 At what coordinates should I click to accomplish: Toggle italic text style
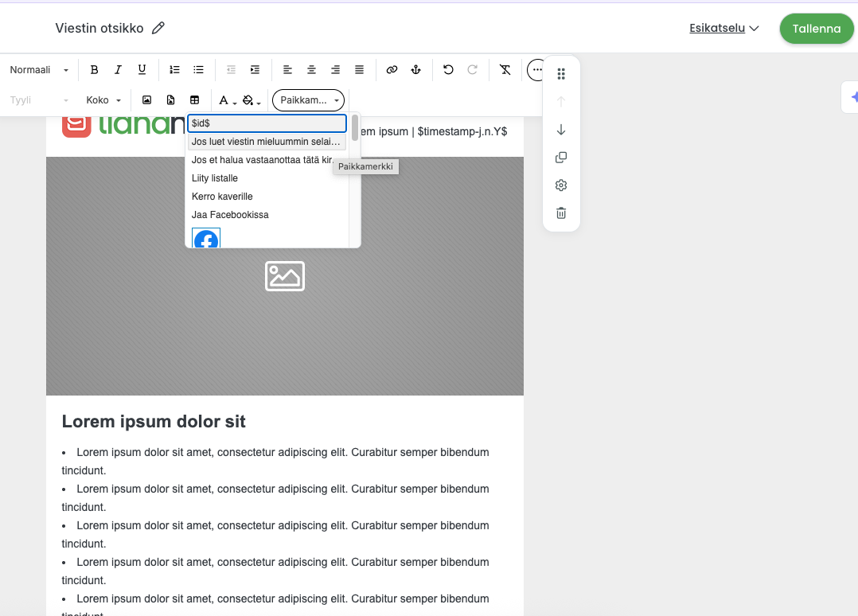[118, 69]
